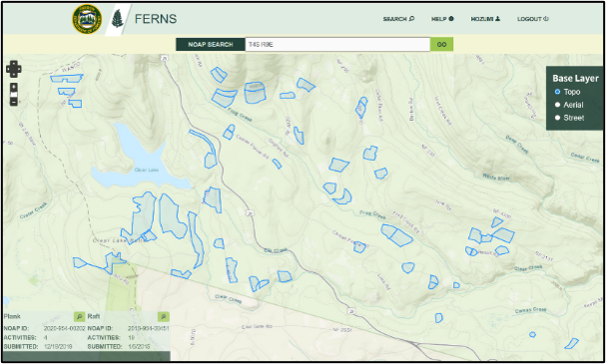Click the Plank NOAP ID value
606x364 pixels.
coord(64,328)
